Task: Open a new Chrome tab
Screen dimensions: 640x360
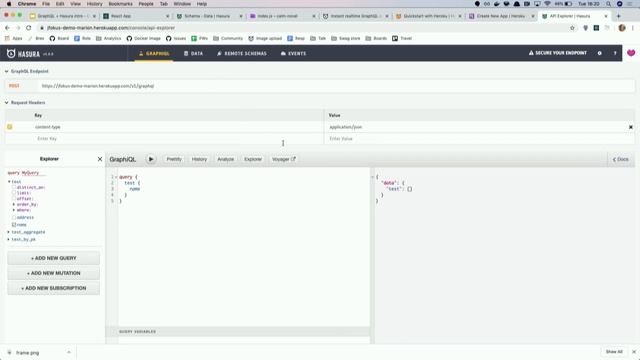Action: pos(618,16)
